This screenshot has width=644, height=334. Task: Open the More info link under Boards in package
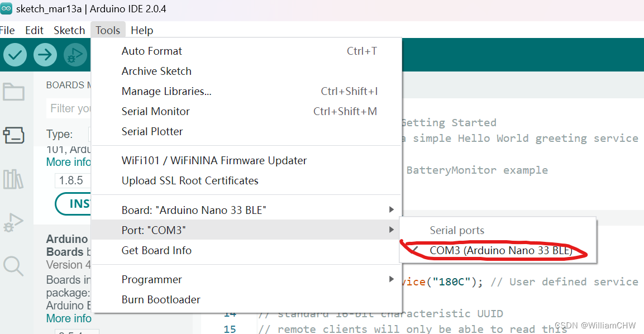click(x=69, y=318)
